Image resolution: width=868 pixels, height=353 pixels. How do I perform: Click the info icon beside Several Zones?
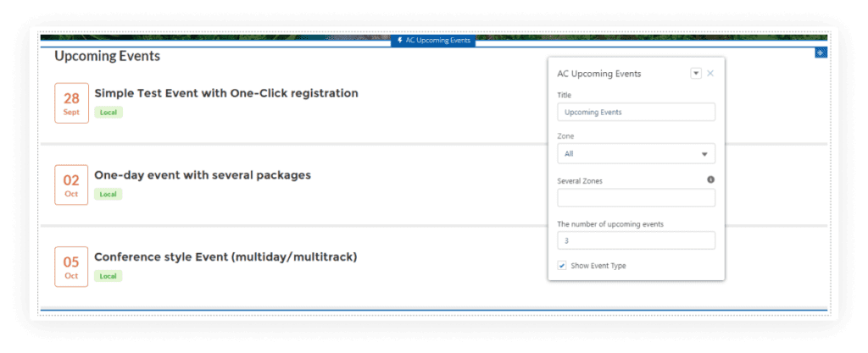coord(711,179)
